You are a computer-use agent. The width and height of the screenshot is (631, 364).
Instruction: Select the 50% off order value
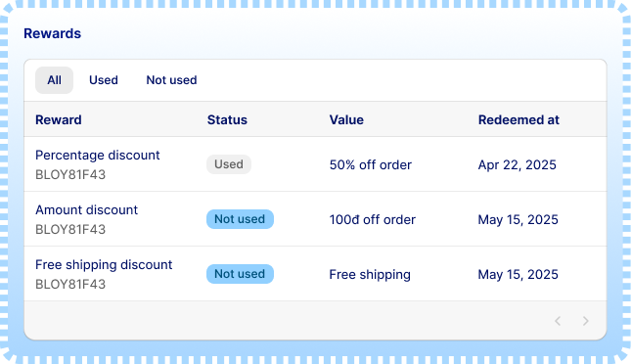(370, 164)
